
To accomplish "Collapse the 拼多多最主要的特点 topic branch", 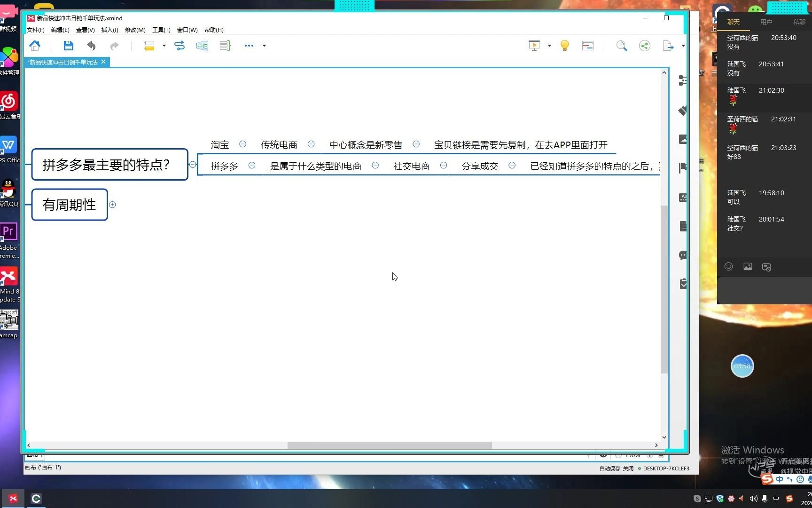I will (x=193, y=165).
